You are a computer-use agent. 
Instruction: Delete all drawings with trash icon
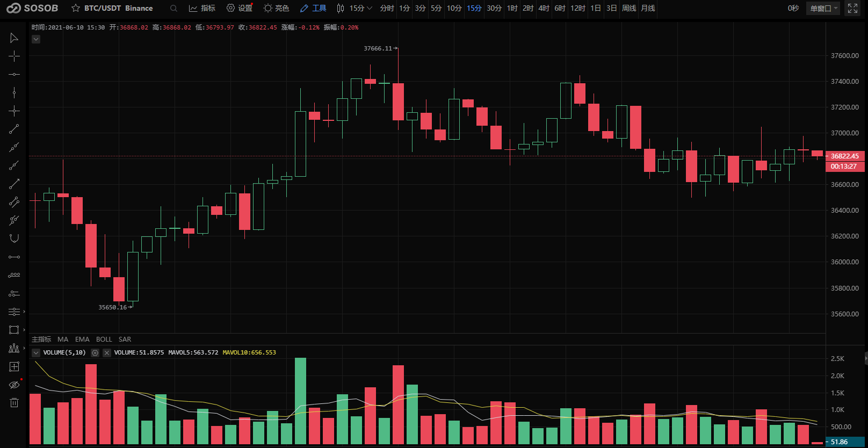coord(14,403)
